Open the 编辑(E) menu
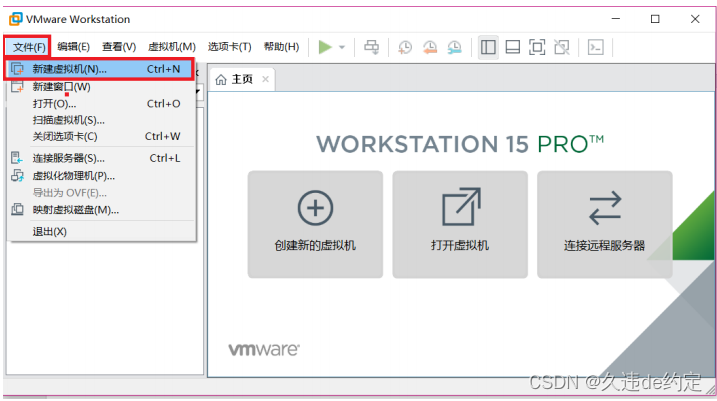This screenshot has height=401, width=717. (x=73, y=47)
